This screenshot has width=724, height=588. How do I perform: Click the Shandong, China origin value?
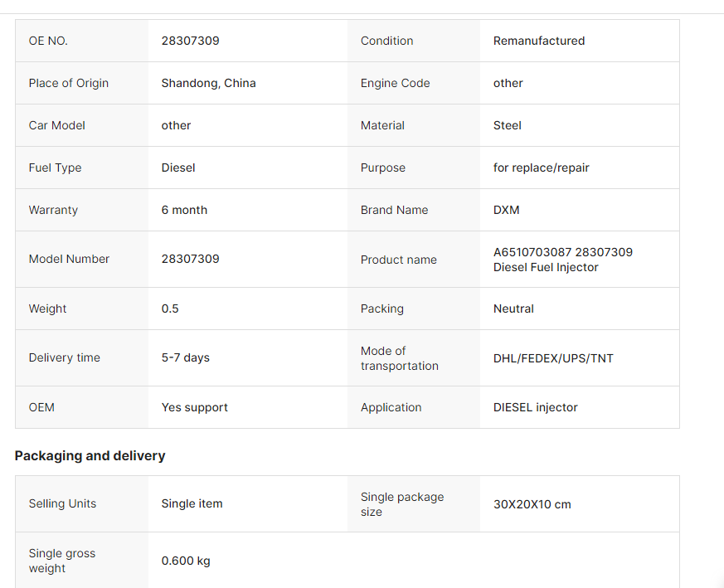[208, 83]
